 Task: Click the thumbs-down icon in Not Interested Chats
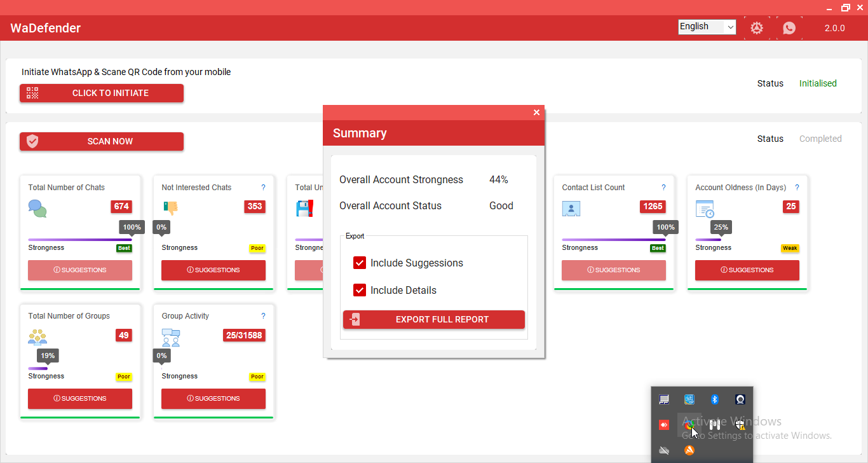click(170, 207)
